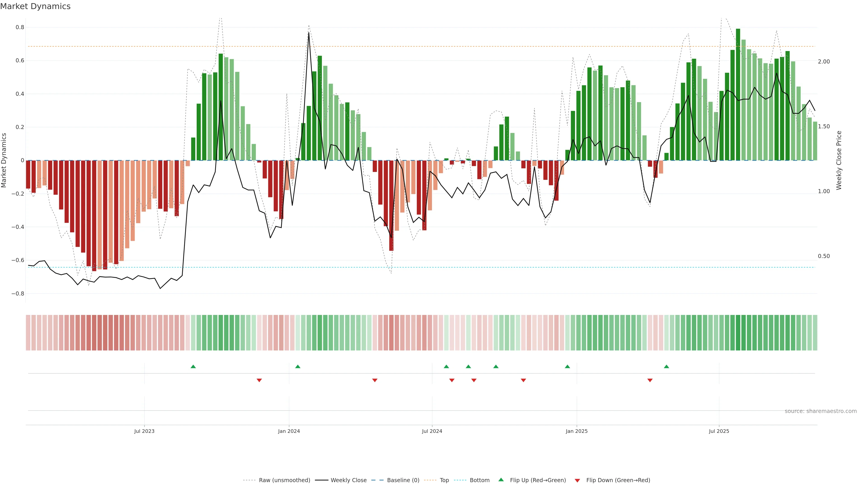Click the Weekly Close Price axis title
The image size is (868, 488).
click(839, 160)
